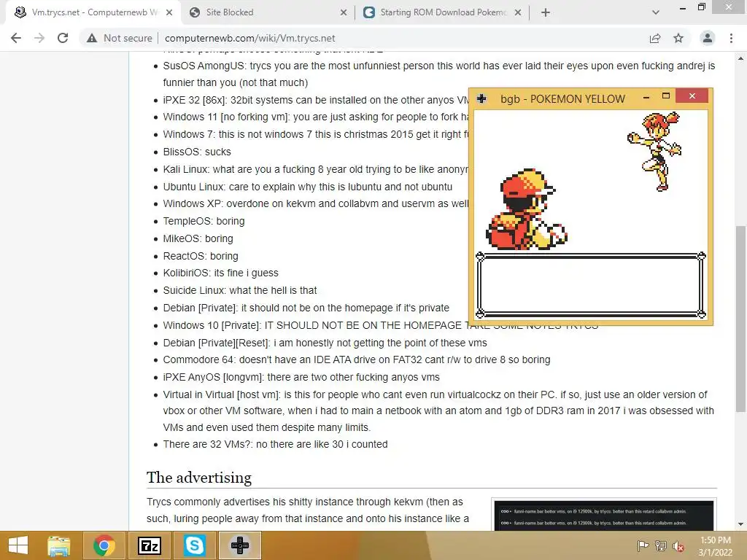This screenshot has height=560, width=747.
Task: Click the MikeOS: boring list item
Action: 198,238
